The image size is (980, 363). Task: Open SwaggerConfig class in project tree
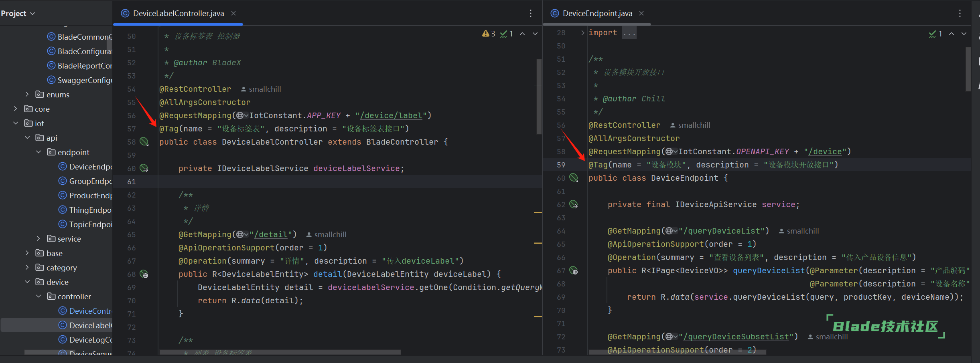[80, 80]
